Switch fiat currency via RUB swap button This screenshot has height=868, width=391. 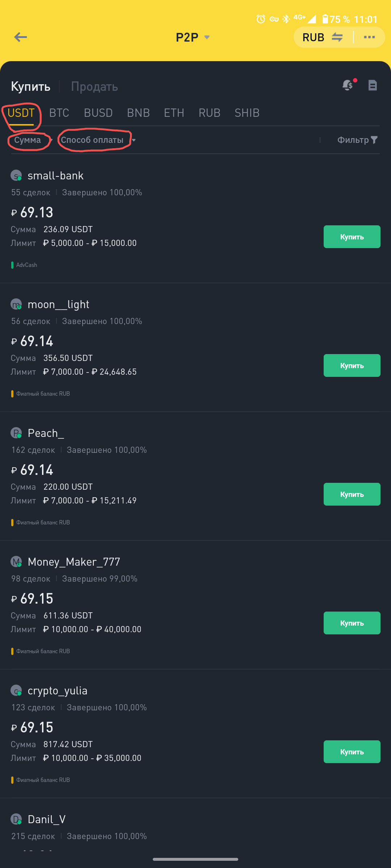point(323,37)
